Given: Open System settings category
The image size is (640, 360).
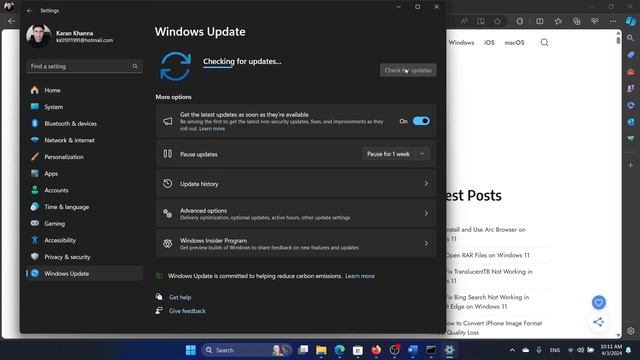Looking at the screenshot, I should (84, 107).
